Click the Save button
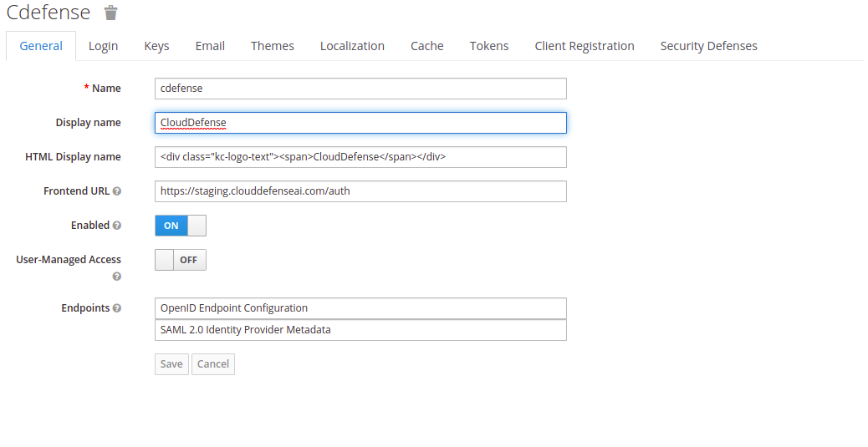The height and width of the screenshot is (447, 868). coord(171,364)
